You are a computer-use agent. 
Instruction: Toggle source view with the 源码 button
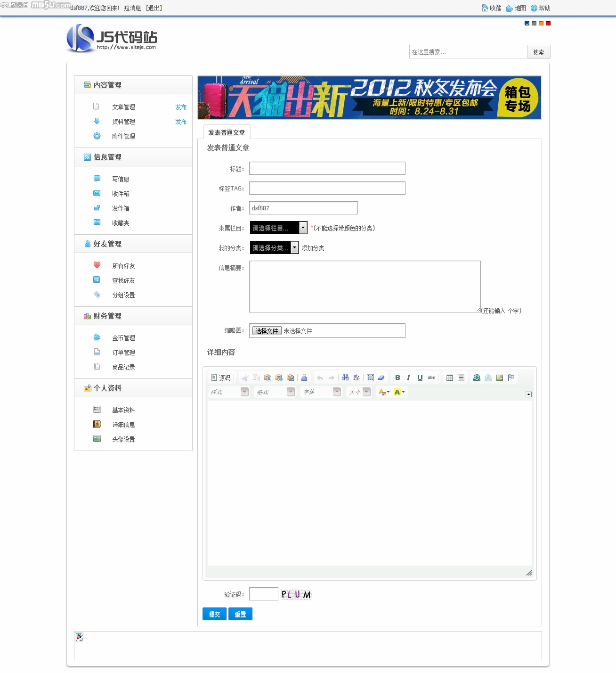point(221,378)
